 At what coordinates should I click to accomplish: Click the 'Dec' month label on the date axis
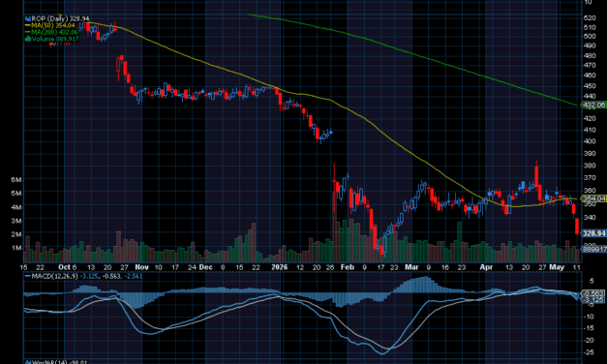[x=205, y=267]
